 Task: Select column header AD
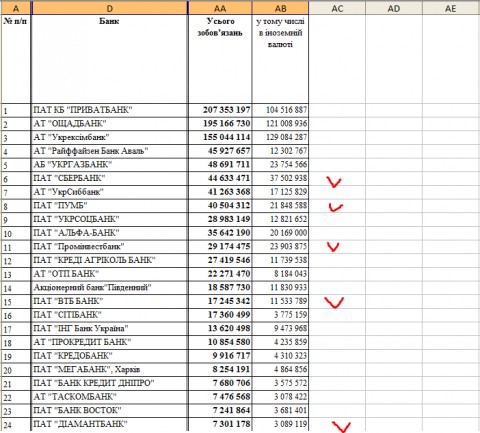click(x=394, y=8)
